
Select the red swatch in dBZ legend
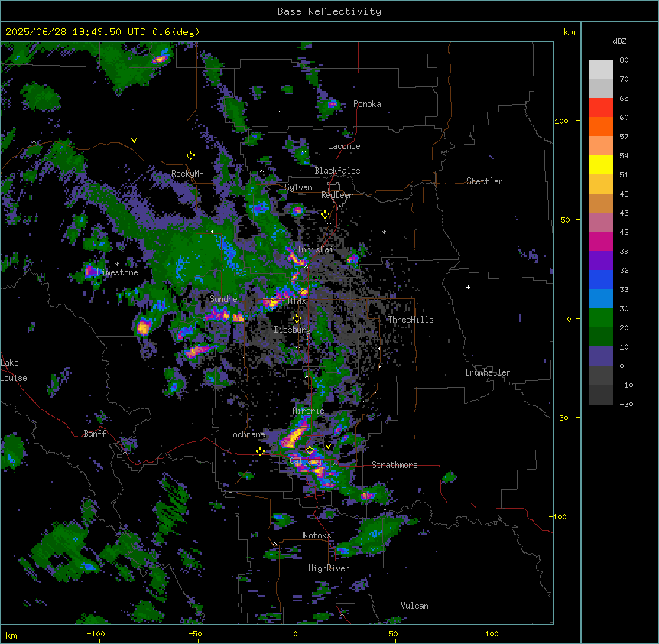[x=601, y=107]
